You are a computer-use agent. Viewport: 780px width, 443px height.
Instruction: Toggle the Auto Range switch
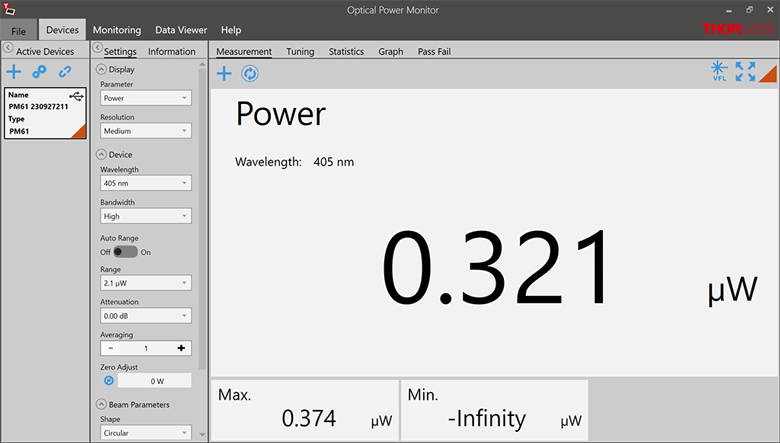tap(125, 252)
